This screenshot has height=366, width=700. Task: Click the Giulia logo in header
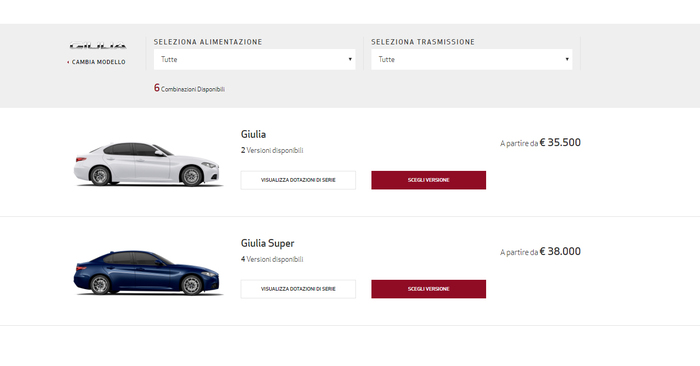(x=98, y=46)
